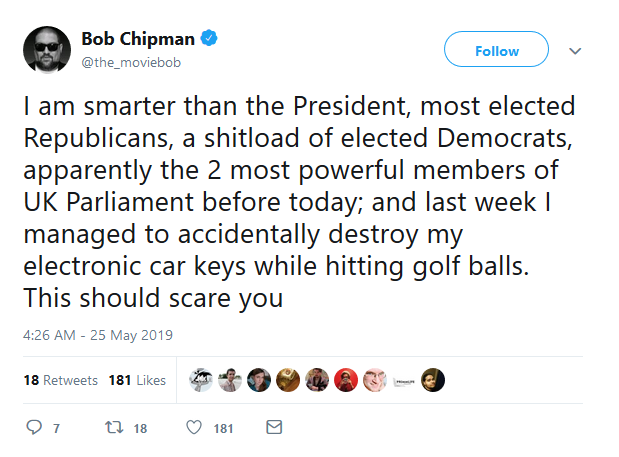619x457 pixels.
Task: Click the envelope direct message icon
Action: [274, 427]
